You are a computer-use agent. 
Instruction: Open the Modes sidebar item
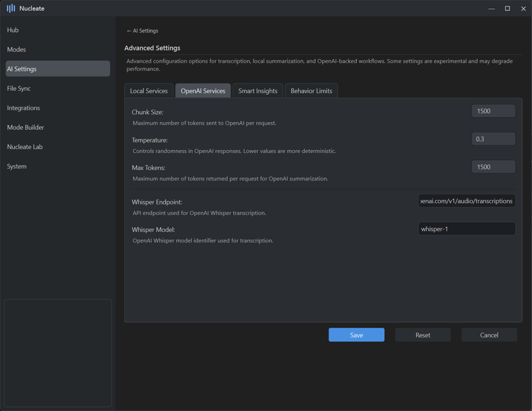(17, 50)
